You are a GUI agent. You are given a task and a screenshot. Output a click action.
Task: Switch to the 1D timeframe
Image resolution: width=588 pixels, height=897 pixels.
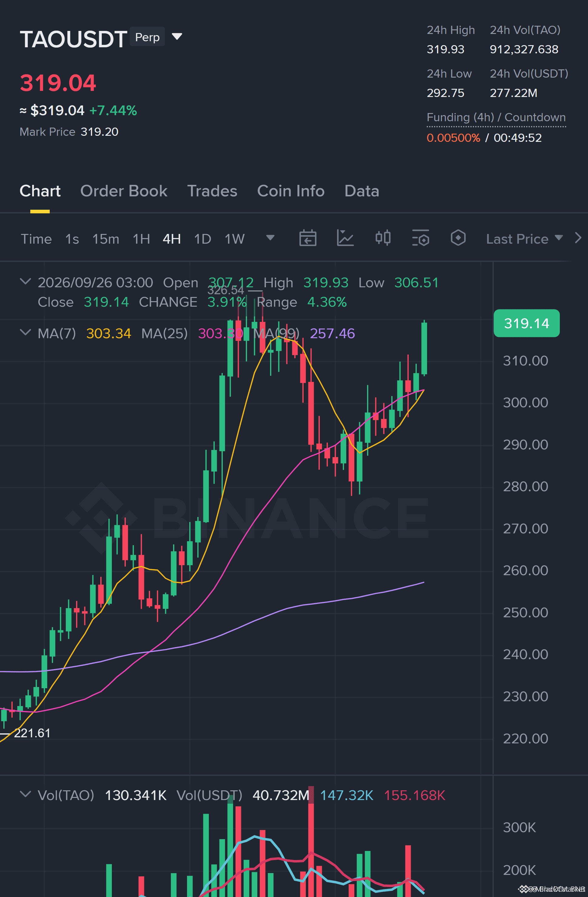click(202, 239)
